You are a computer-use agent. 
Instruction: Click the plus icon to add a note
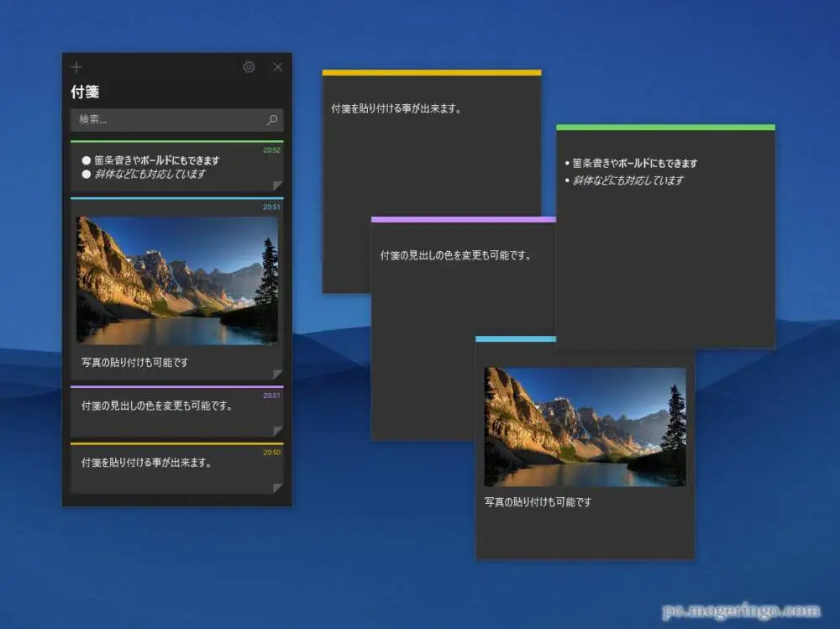coord(77,67)
